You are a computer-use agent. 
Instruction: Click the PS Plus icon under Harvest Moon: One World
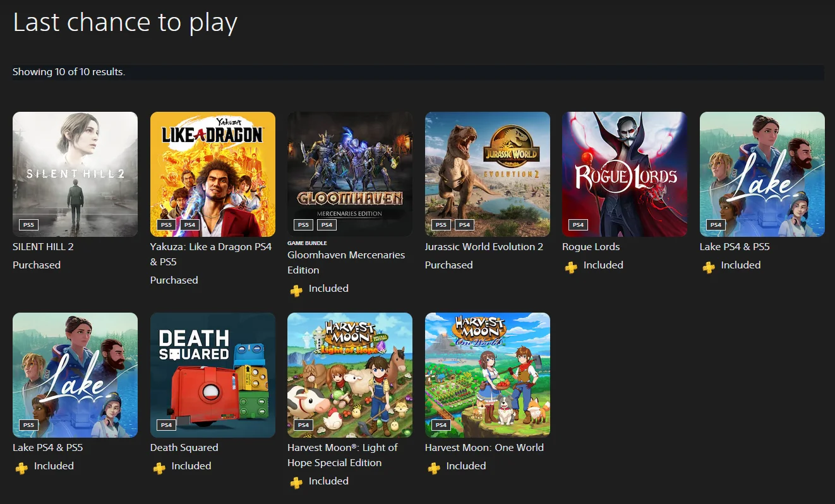click(x=434, y=468)
